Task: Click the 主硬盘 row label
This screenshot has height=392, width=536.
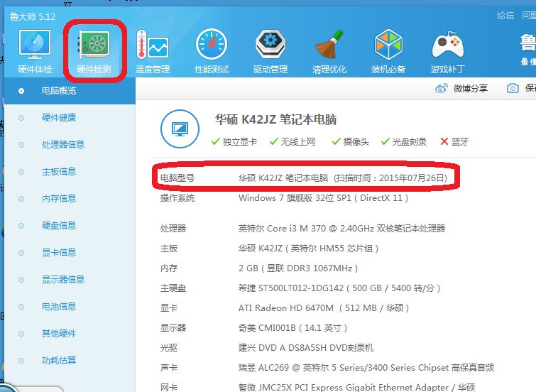Action: pos(173,288)
